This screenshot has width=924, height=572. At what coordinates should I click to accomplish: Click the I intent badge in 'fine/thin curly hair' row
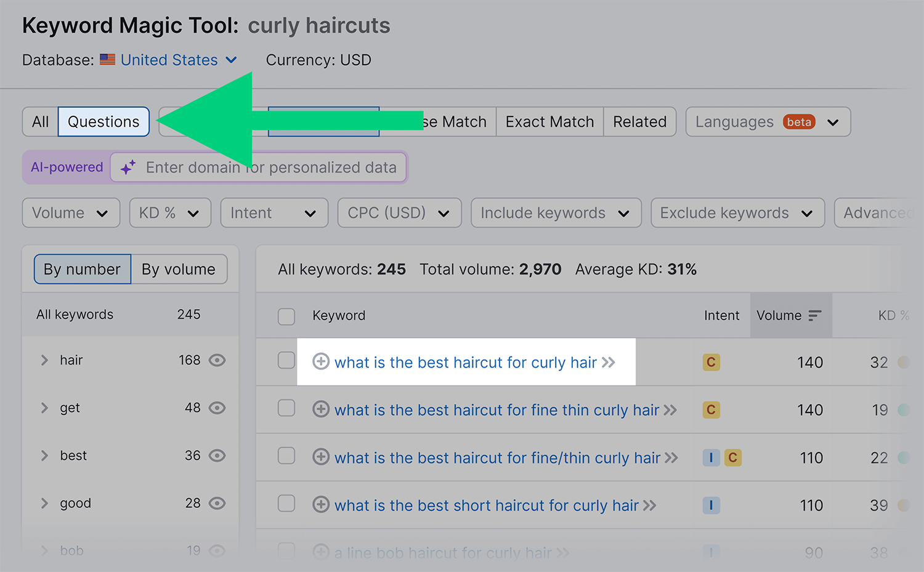click(711, 457)
